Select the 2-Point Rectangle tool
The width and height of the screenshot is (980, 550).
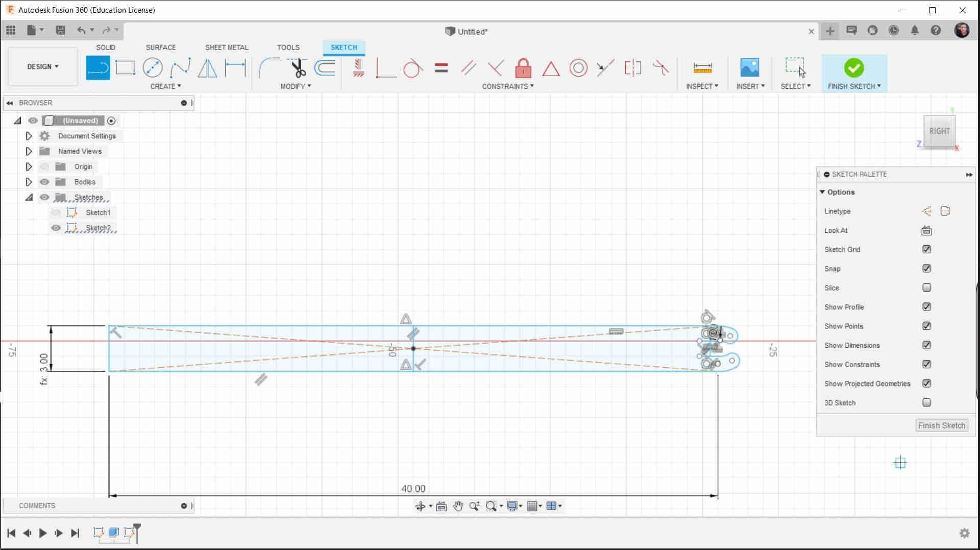pos(126,67)
